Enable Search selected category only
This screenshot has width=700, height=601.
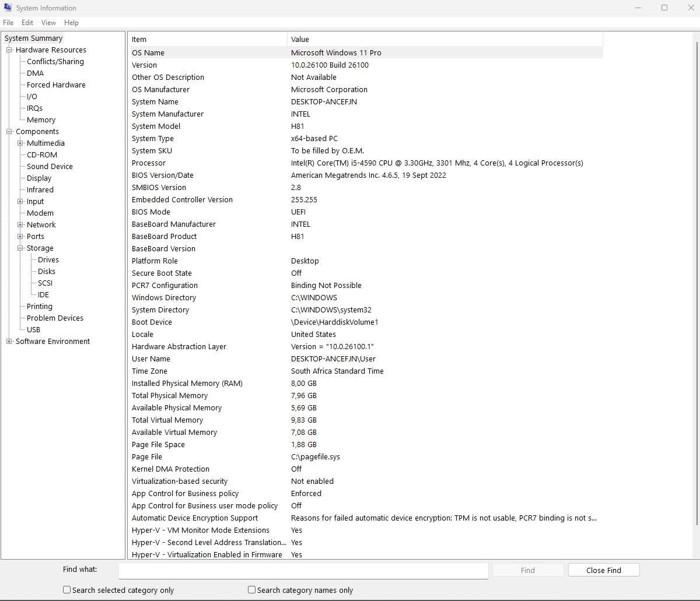pyautogui.click(x=66, y=590)
